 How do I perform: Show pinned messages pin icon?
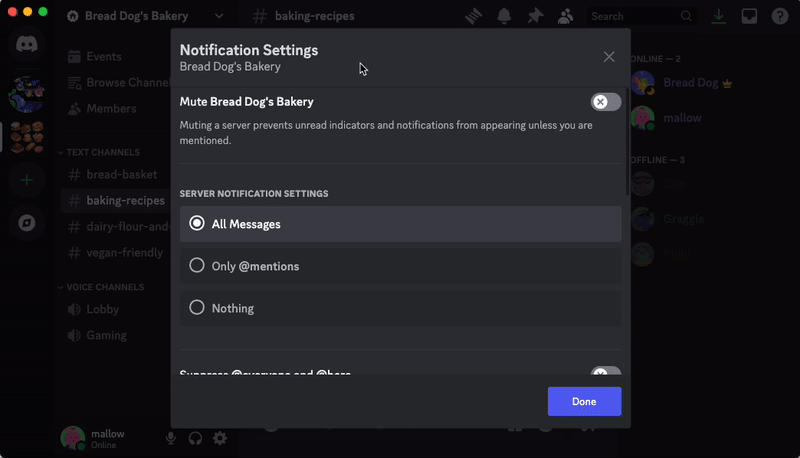click(x=535, y=16)
